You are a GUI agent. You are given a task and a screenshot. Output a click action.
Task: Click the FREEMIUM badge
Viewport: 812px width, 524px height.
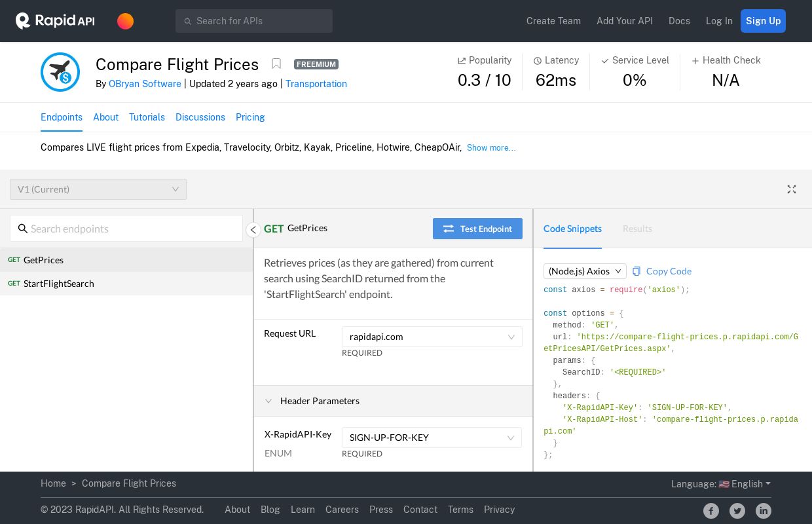pos(316,64)
